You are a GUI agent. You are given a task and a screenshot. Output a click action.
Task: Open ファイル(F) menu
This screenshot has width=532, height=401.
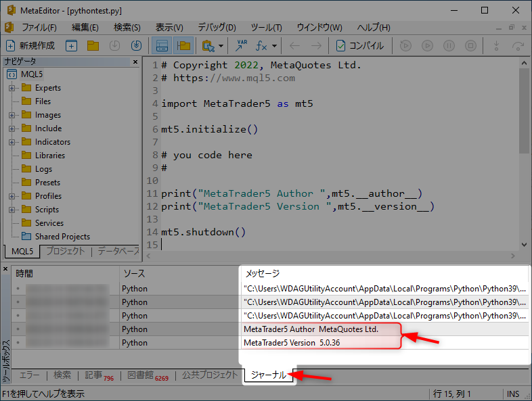pos(39,28)
